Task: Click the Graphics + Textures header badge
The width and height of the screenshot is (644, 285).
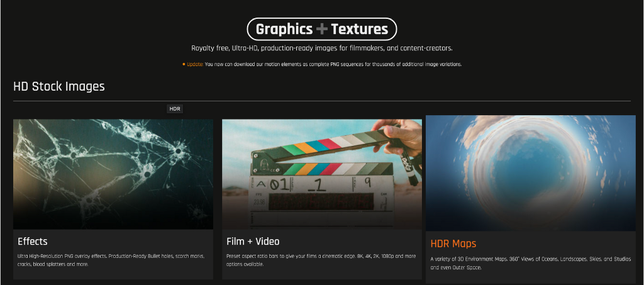Action: [321, 29]
